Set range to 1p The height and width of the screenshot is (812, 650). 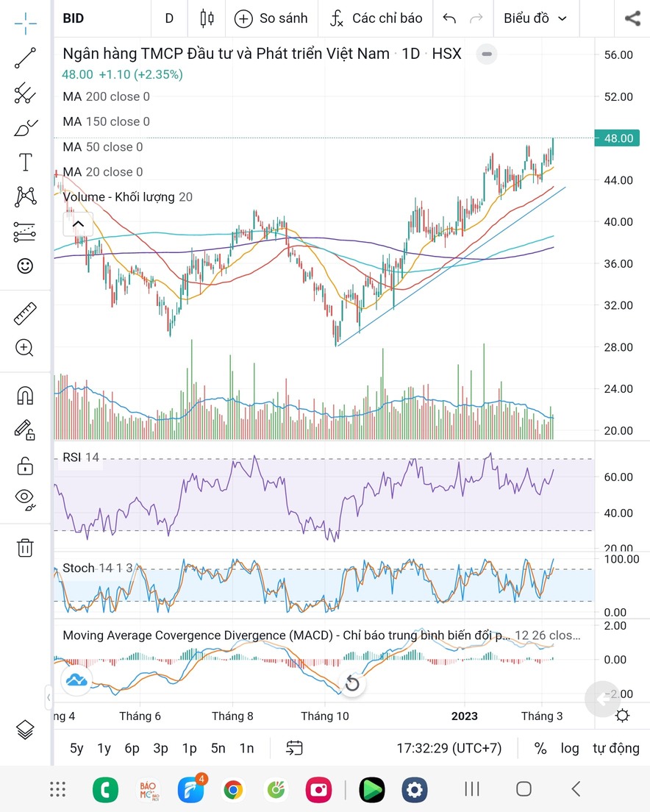(190, 748)
